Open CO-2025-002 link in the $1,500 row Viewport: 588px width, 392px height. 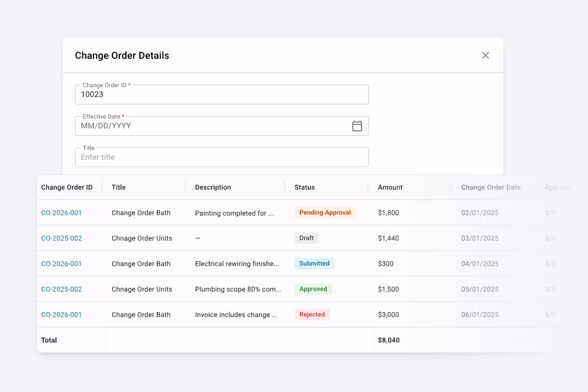61,289
